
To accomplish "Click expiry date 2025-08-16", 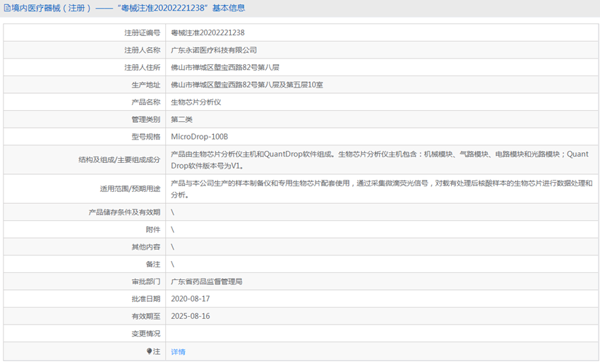I will [x=190, y=316].
